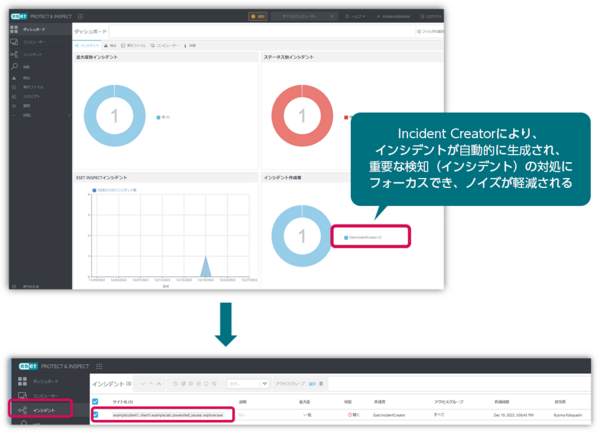Switch to the Incidents dashboard tab
This screenshot has width=600, height=437.
coord(88,45)
